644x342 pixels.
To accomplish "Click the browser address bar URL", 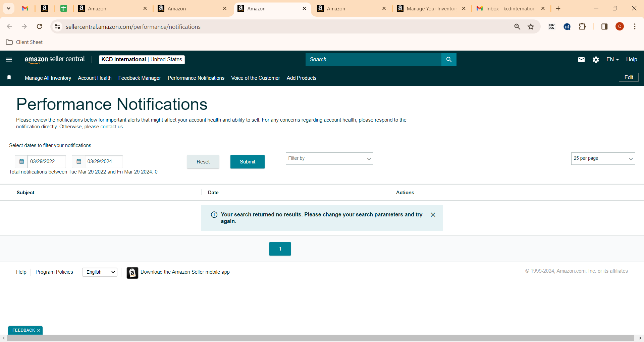I will pos(133,27).
